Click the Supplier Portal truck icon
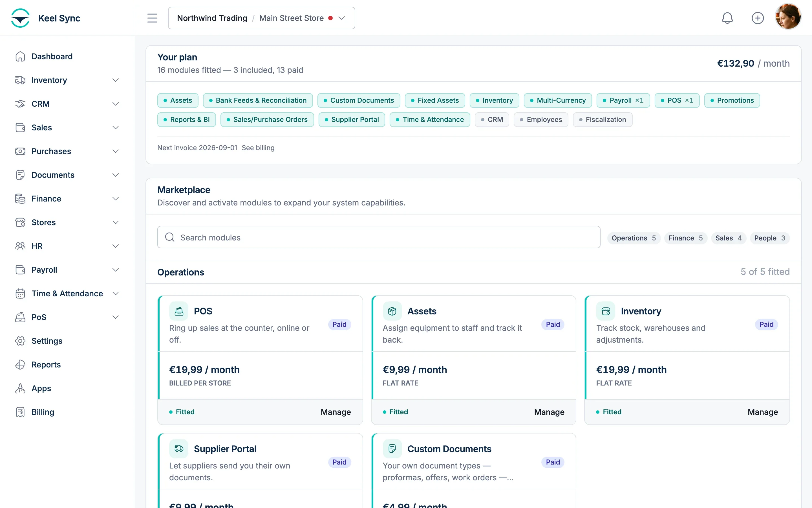Viewport: 812px width, 508px height. coord(179,449)
